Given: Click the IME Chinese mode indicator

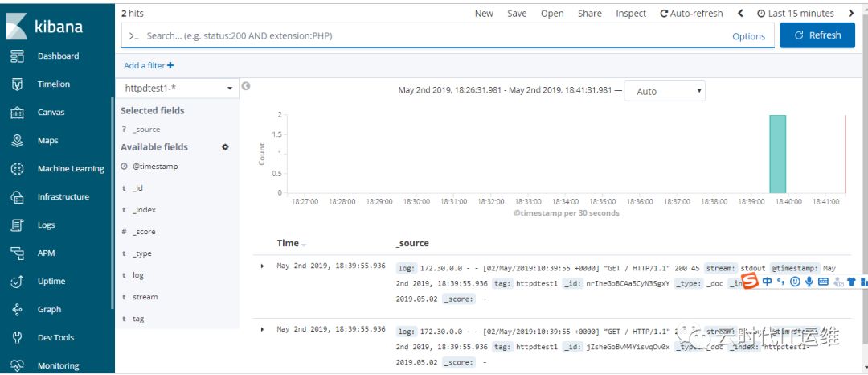Looking at the screenshot, I should click(x=768, y=282).
